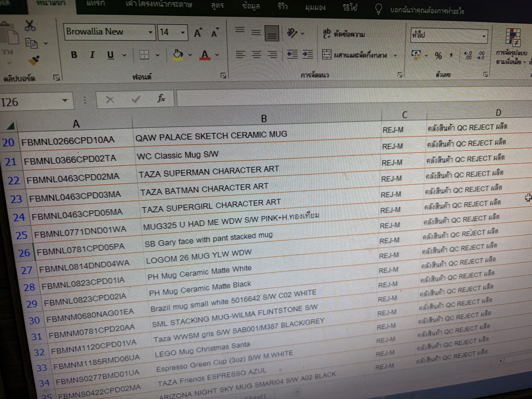The height and width of the screenshot is (399, 532).
Task: Toggle Bold formatting
Action: (x=74, y=55)
